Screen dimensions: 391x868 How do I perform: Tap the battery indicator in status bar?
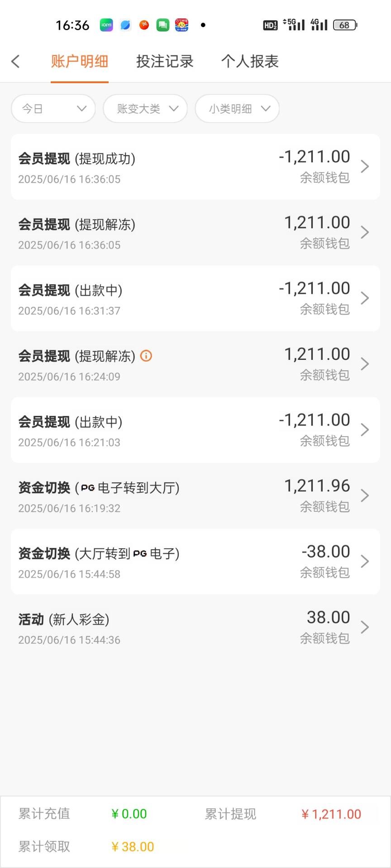[x=345, y=25]
